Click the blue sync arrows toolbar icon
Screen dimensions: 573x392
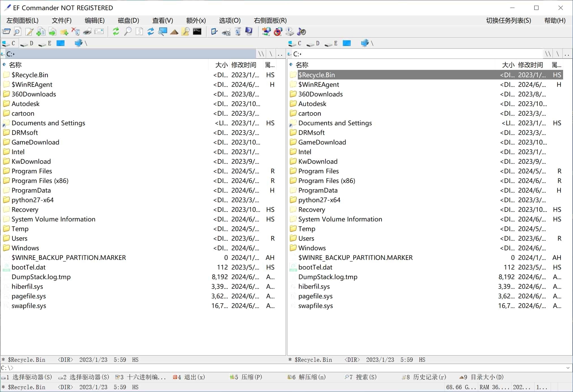(x=151, y=31)
